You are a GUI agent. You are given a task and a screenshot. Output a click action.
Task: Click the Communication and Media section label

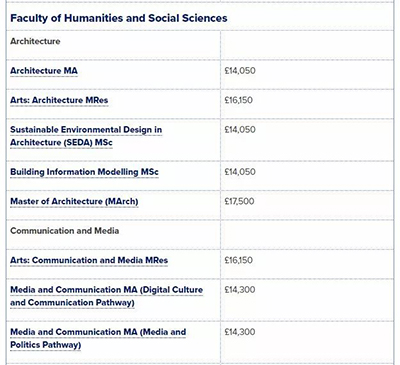pyautogui.click(x=64, y=231)
